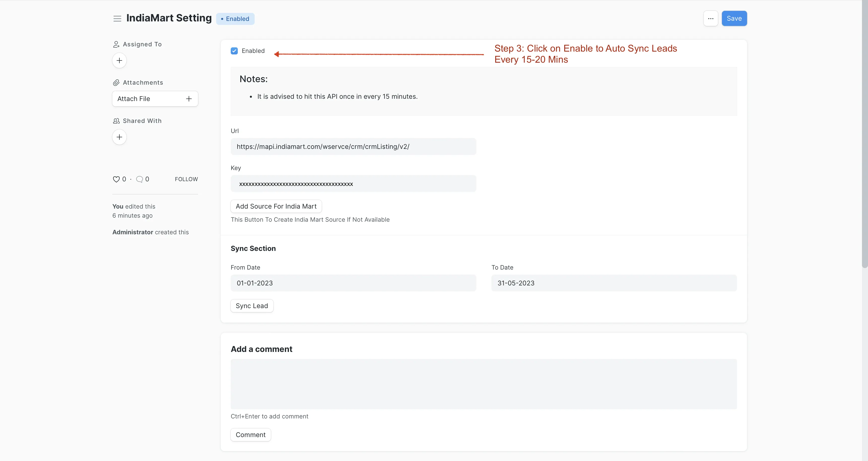The height and width of the screenshot is (461, 868).
Task: Click the Attach File button
Action: click(155, 99)
